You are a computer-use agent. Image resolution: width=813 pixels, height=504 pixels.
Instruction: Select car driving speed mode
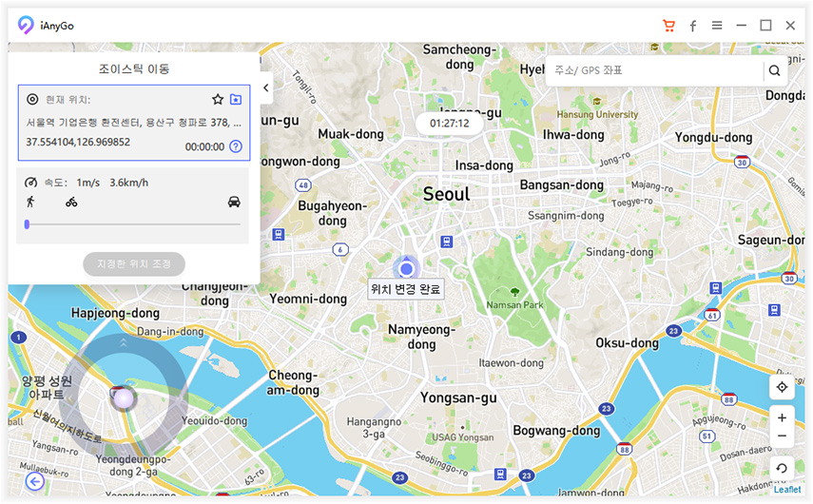point(234,202)
